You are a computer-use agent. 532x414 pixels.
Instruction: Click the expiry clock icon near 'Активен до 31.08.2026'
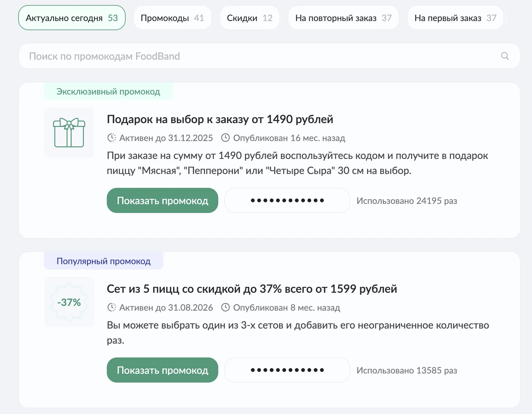click(112, 308)
